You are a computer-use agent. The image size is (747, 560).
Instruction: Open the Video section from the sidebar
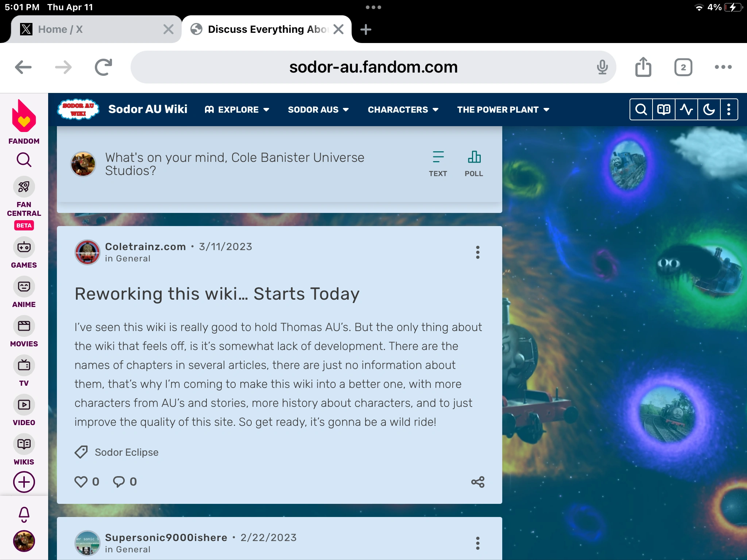tap(24, 405)
